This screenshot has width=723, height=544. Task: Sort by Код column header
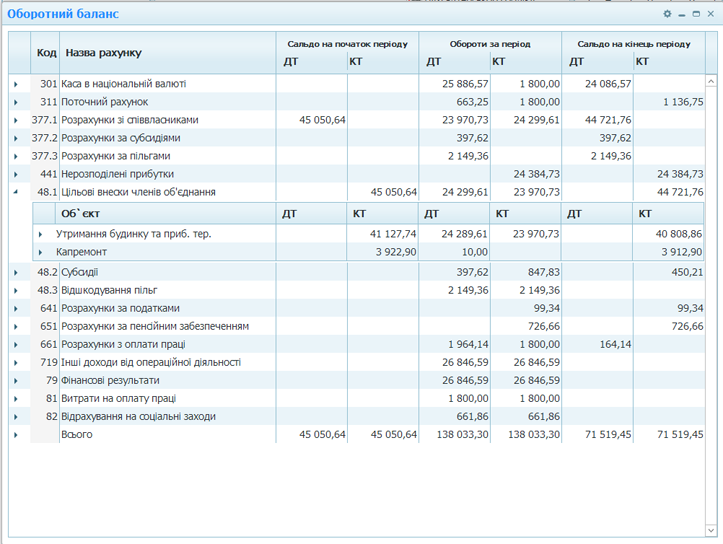[x=46, y=52]
